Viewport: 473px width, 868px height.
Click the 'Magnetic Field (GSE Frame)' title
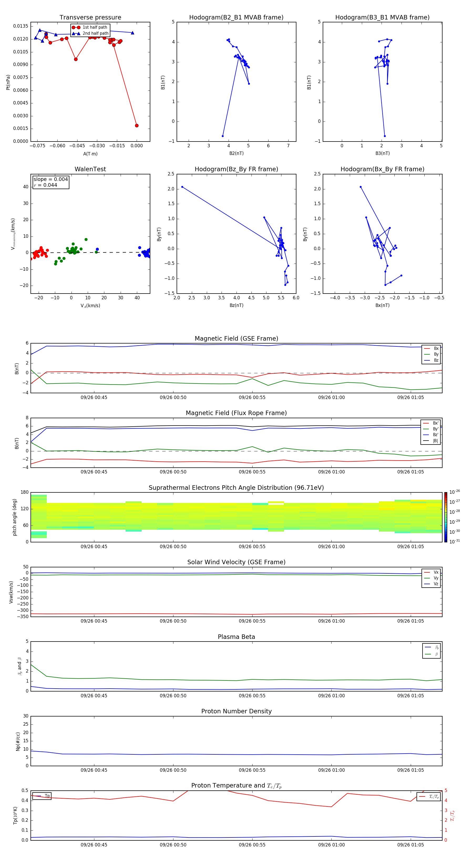pyautogui.click(x=236, y=339)
